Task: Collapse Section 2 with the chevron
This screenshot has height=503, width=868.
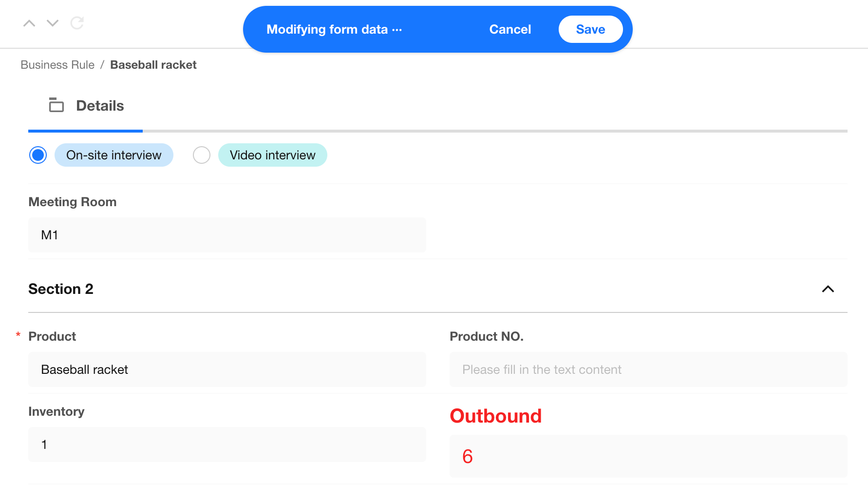Action: click(828, 289)
